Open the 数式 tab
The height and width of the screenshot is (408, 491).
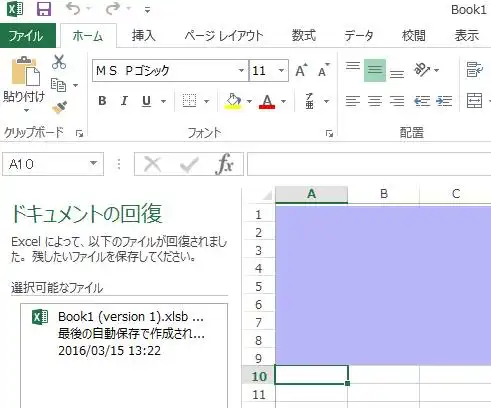click(x=304, y=35)
